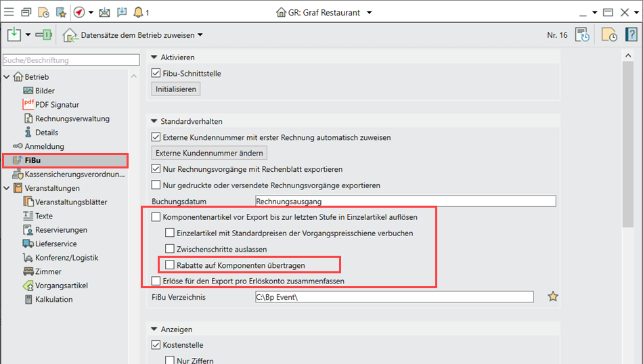This screenshot has width=643, height=364.
Task: Click the favorites star document icon
Action: tap(61, 12)
